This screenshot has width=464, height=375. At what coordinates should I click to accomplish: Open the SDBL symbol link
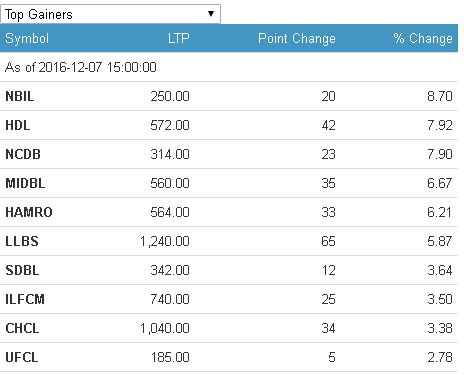tap(22, 270)
